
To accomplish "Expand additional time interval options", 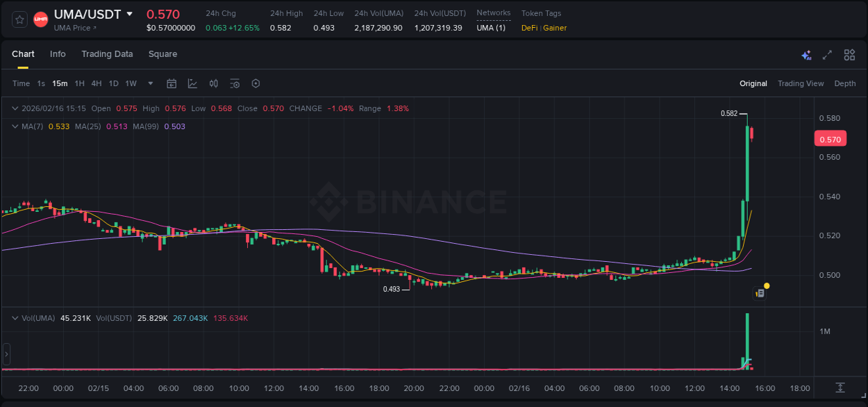I will click(x=149, y=83).
